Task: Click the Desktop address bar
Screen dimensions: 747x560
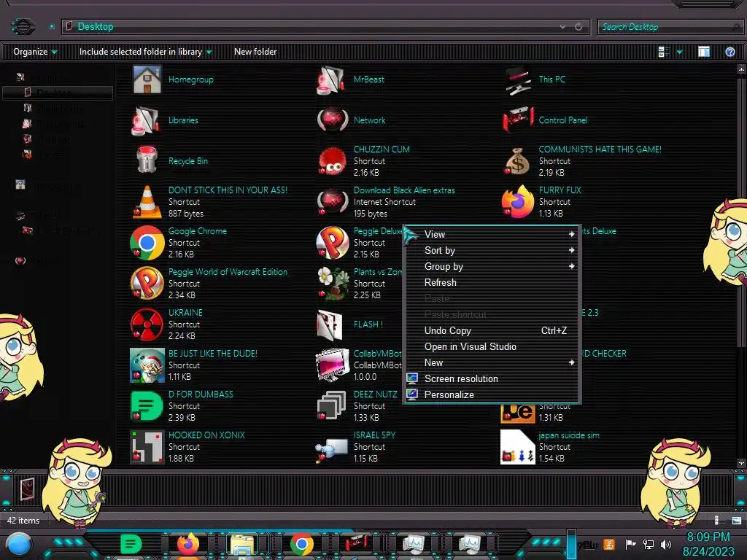Action: coord(325,27)
